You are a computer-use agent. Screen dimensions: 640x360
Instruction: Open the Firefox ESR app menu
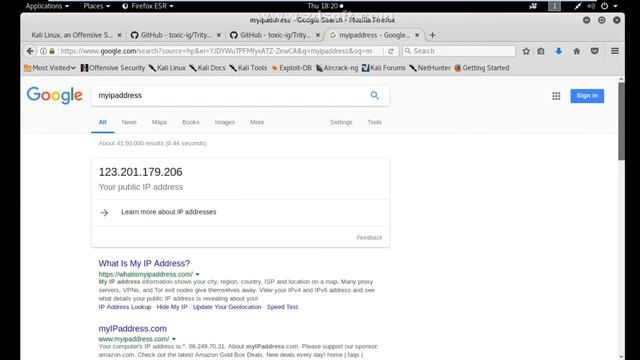point(148,6)
